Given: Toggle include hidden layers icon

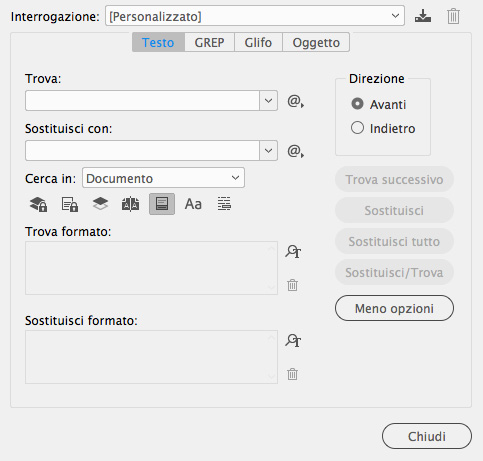Looking at the screenshot, I should (x=100, y=204).
